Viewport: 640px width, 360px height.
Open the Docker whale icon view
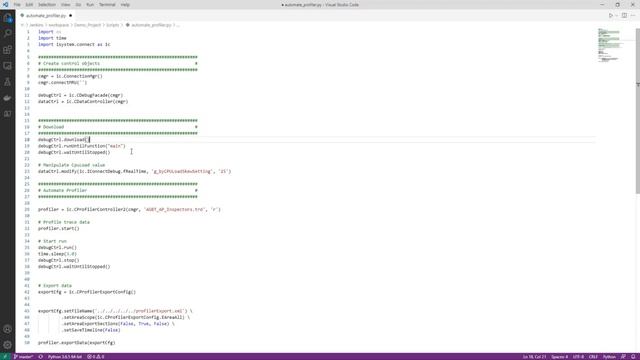pos(7,98)
